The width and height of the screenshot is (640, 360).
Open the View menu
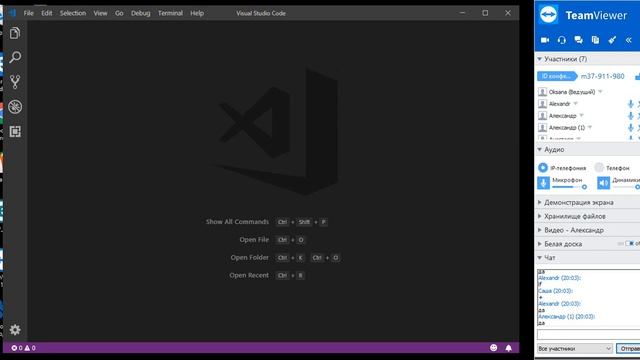pyautogui.click(x=100, y=13)
